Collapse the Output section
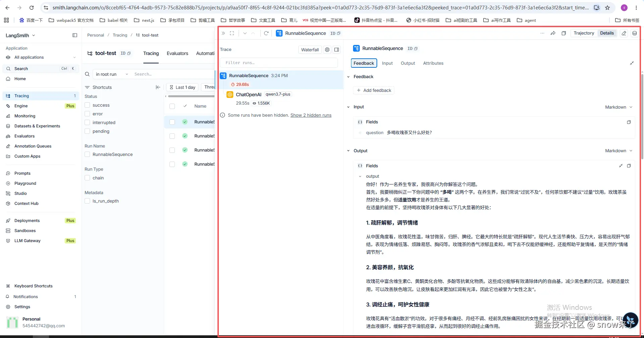This screenshot has width=644, height=338. 348,151
